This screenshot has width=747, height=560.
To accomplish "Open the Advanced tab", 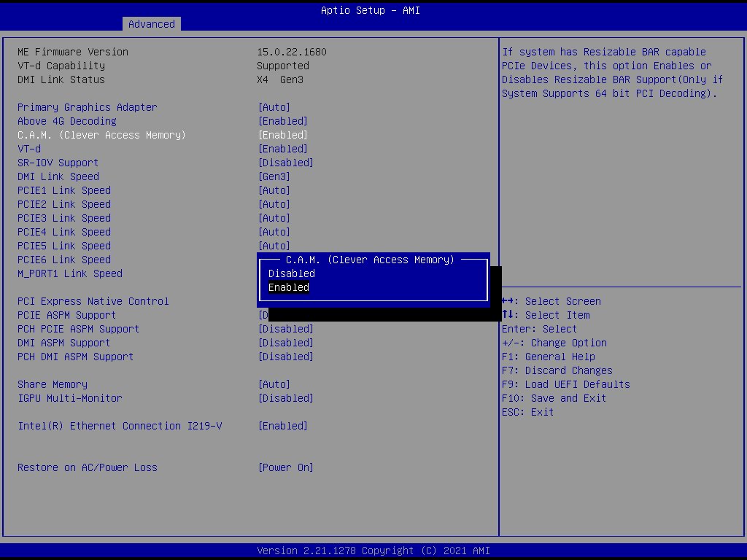I will [151, 24].
